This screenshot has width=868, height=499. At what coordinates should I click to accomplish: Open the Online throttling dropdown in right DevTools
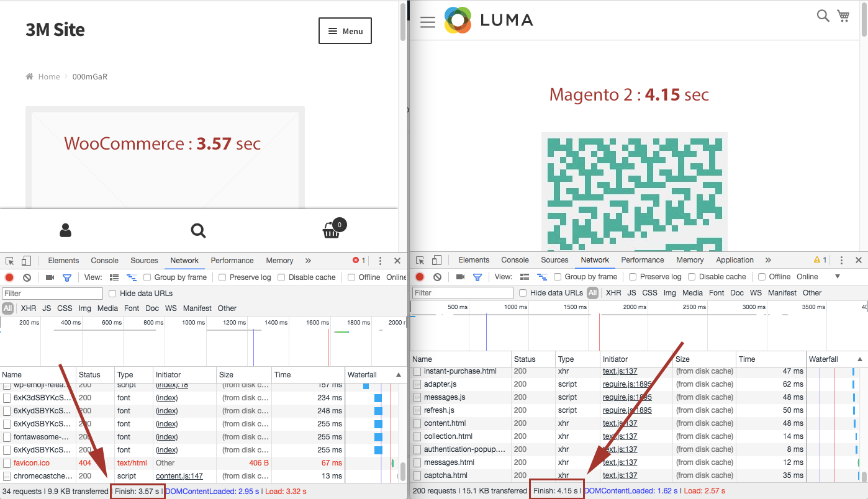[x=837, y=277]
